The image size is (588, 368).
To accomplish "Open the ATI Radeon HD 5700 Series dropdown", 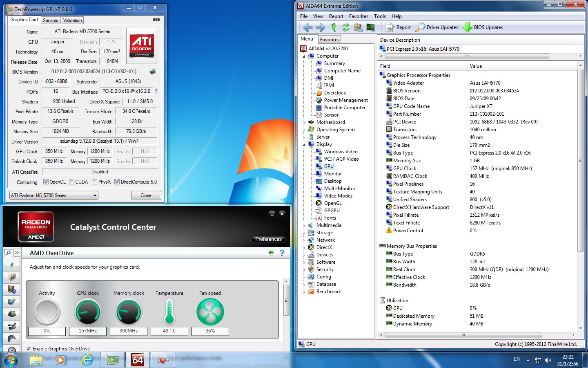I will pyautogui.click(x=53, y=195).
